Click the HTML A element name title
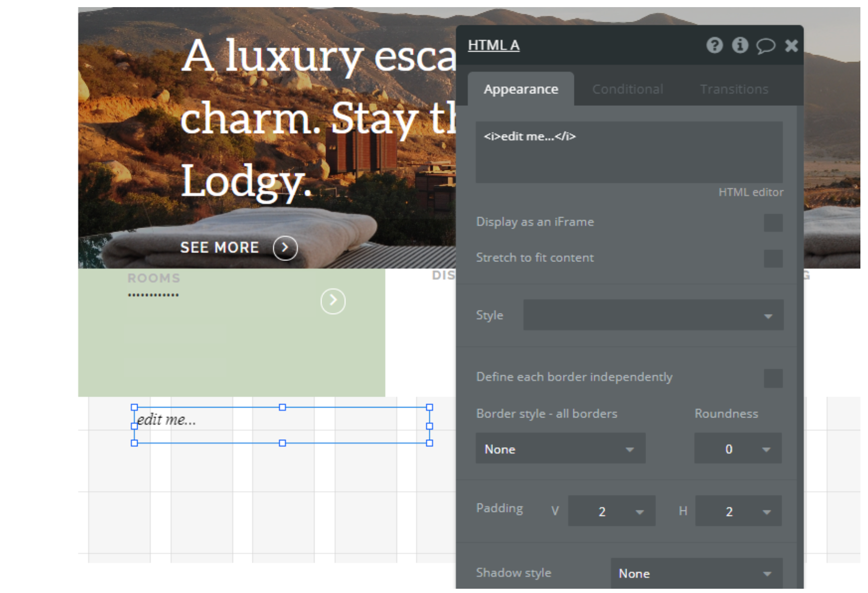The image size is (868, 593). 493,46
